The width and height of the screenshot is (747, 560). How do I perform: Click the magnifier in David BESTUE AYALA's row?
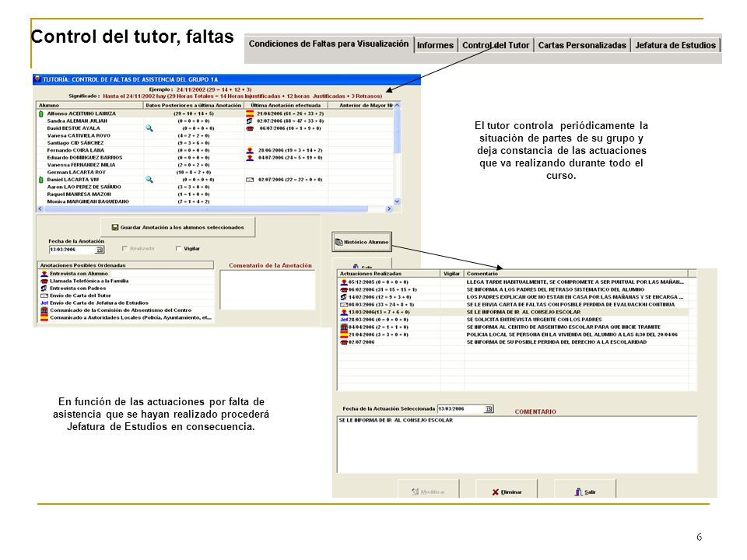[x=149, y=128]
